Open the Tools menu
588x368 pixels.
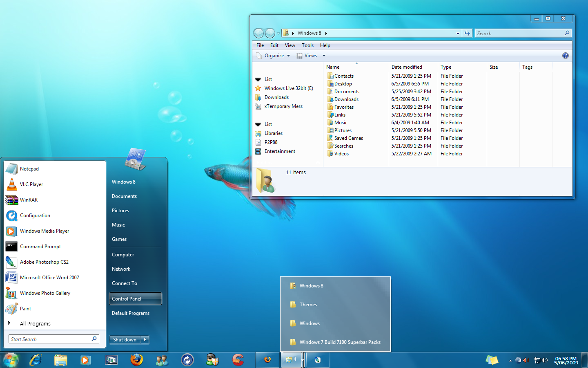point(307,45)
